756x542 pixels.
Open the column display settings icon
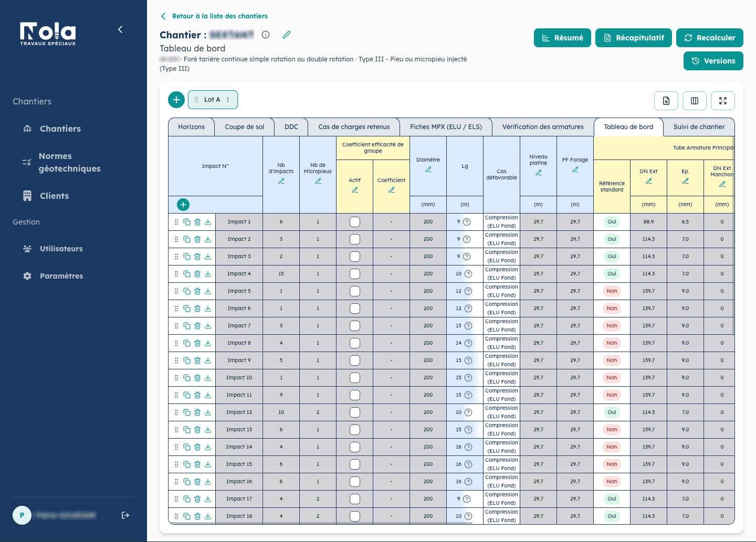point(695,101)
